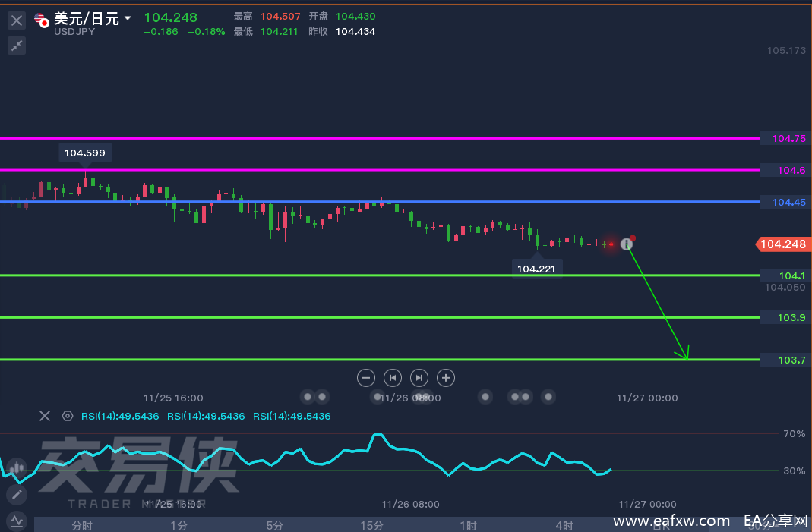This screenshot has height=532, width=812.
Task: Choose the 4时 timeframe
Action: (564, 525)
